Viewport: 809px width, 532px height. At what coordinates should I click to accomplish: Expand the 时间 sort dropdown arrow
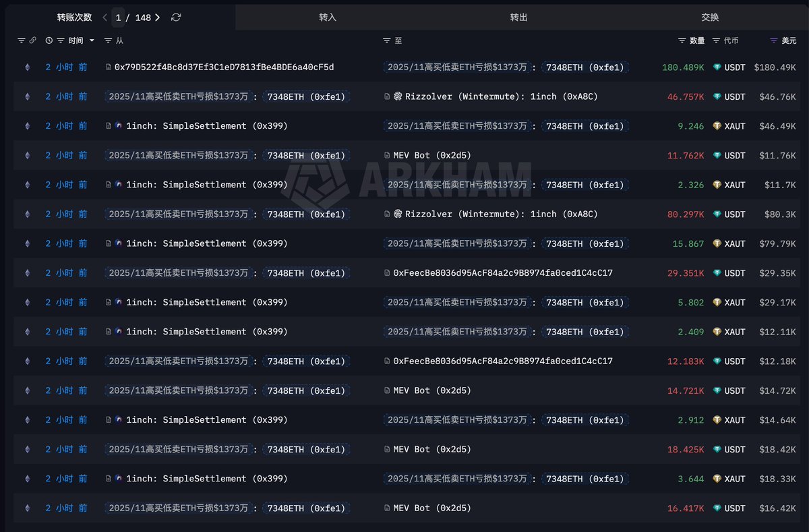pos(92,40)
